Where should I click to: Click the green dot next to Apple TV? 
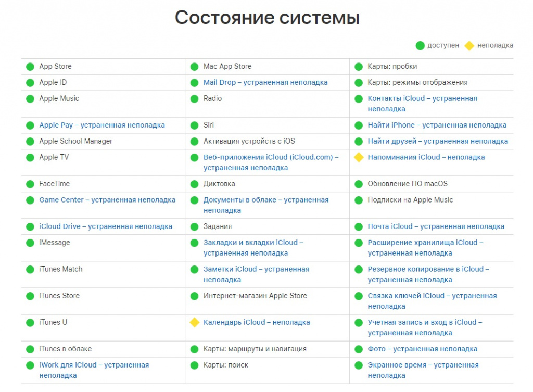click(30, 157)
